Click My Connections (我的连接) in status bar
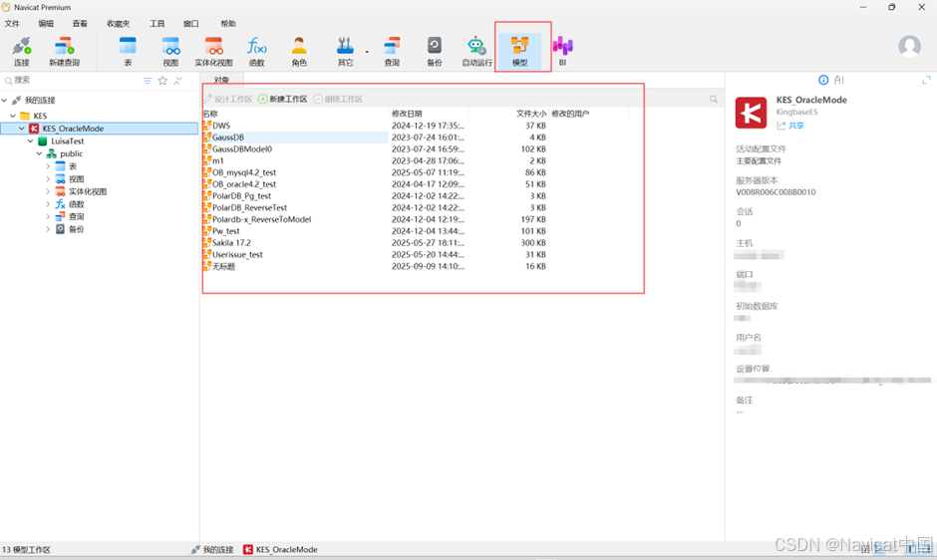The height and width of the screenshot is (560, 937). [212, 550]
